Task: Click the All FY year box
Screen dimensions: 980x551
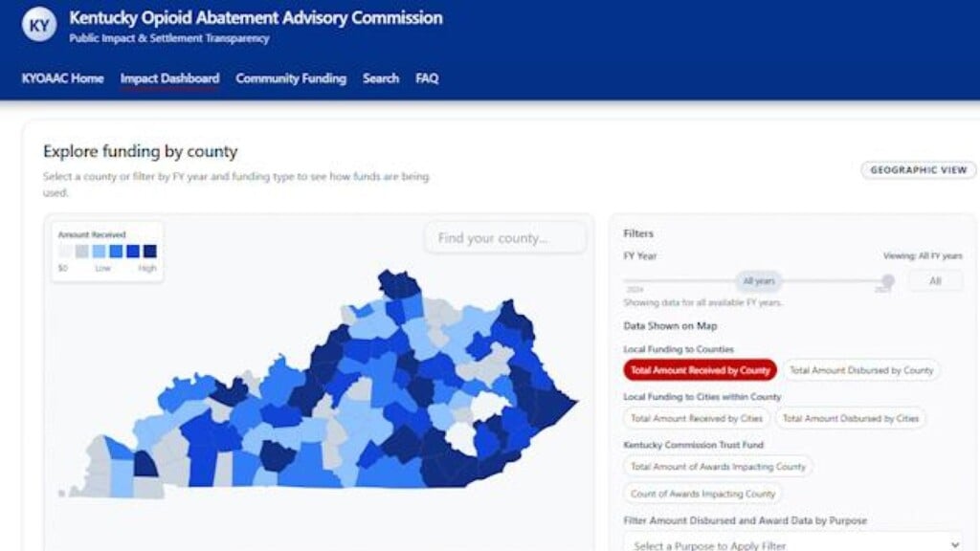Action: (x=935, y=281)
